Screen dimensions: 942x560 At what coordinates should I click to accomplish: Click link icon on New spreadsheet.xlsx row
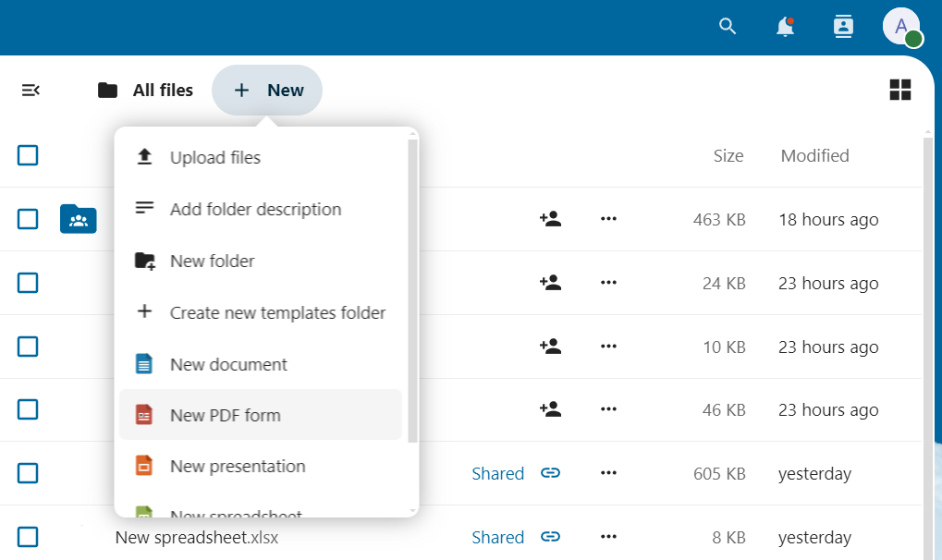[550, 537]
